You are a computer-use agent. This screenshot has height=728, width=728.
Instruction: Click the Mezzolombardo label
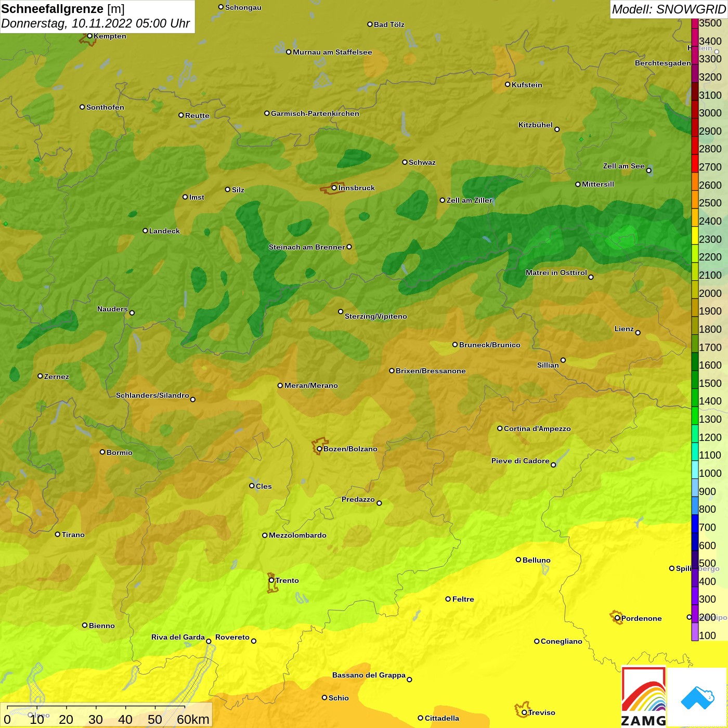[297, 535]
